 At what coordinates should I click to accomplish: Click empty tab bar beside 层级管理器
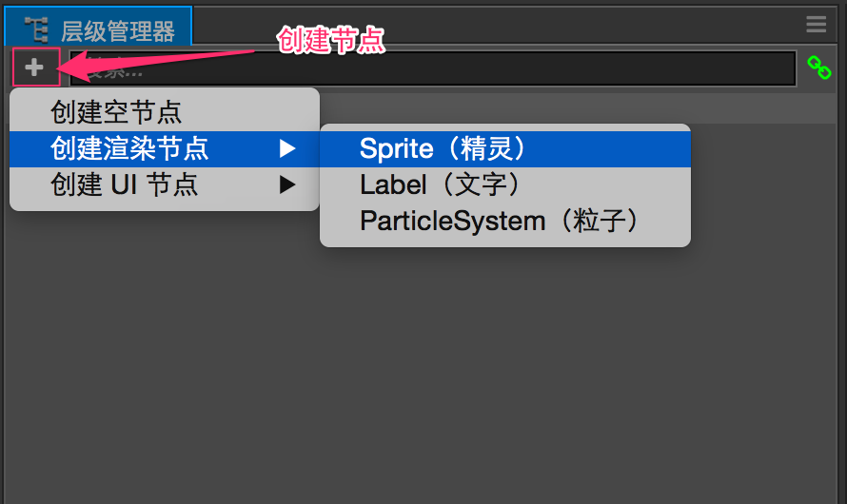pyautogui.click(x=497, y=25)
